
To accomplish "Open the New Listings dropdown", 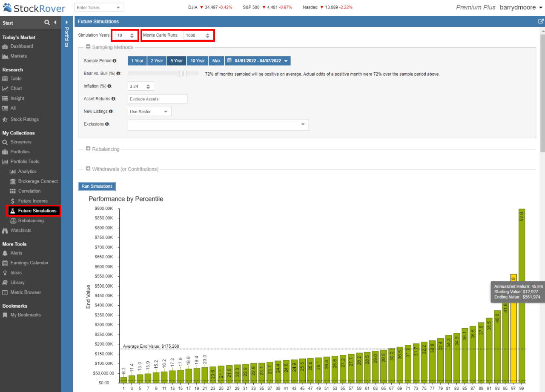I will pos(149,111).
